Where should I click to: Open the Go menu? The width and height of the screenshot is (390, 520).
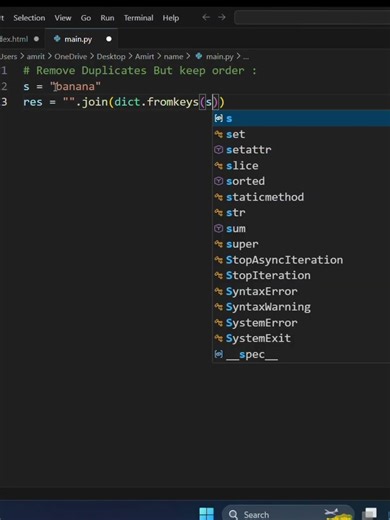click(x=86, y=18)
